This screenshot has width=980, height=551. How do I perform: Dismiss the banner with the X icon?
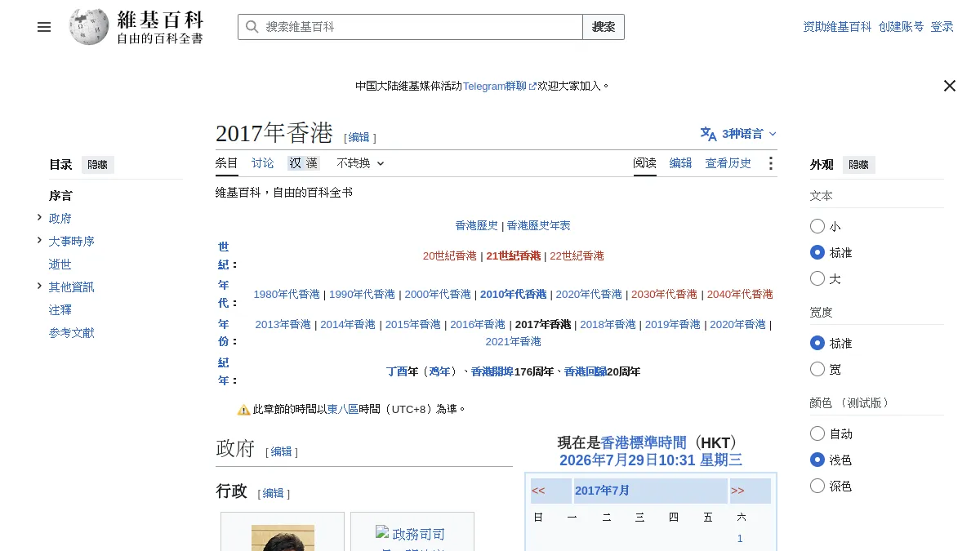click(950, 86)
